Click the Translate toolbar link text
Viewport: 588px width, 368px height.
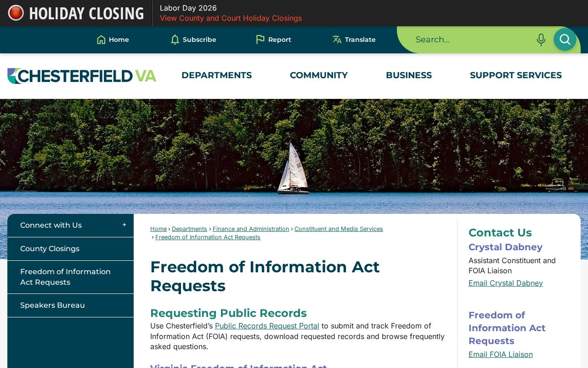coord(360,40)
